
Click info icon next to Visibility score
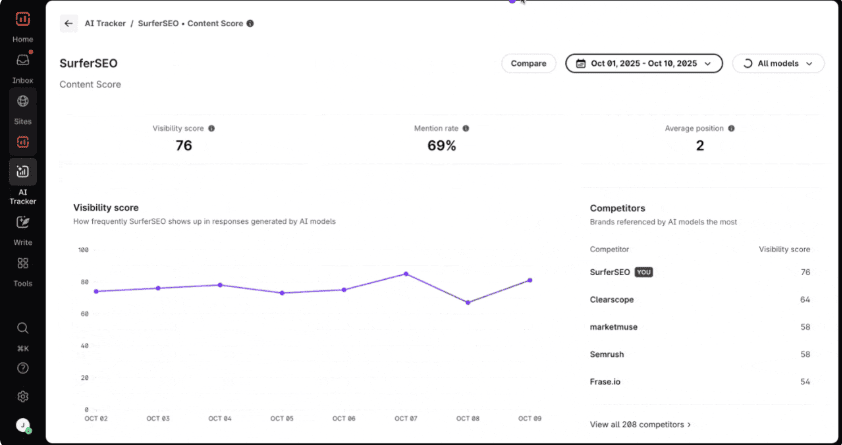(x=212, y=129)
